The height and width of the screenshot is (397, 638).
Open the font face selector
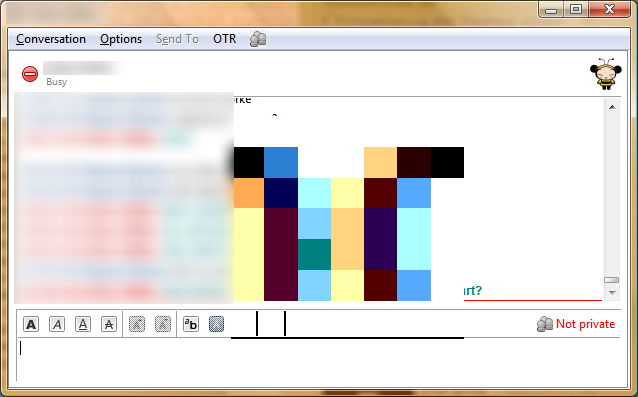pos(191,324)
